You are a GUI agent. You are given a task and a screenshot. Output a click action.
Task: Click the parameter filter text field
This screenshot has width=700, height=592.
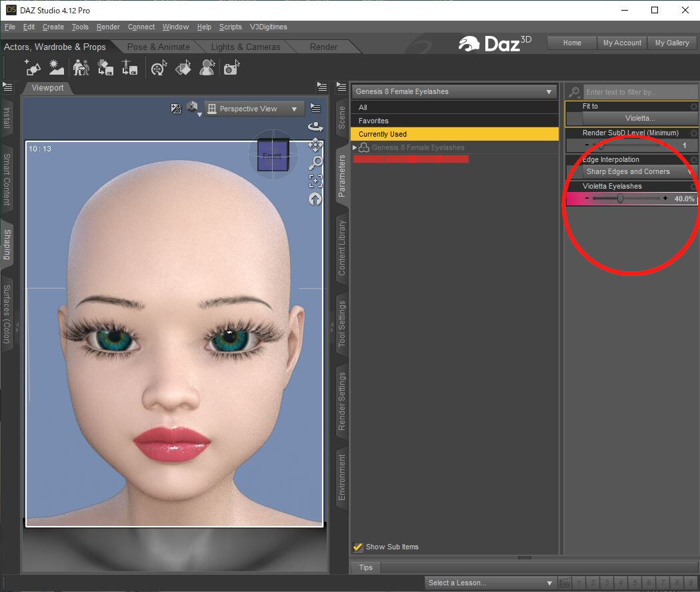coord(640,93)
